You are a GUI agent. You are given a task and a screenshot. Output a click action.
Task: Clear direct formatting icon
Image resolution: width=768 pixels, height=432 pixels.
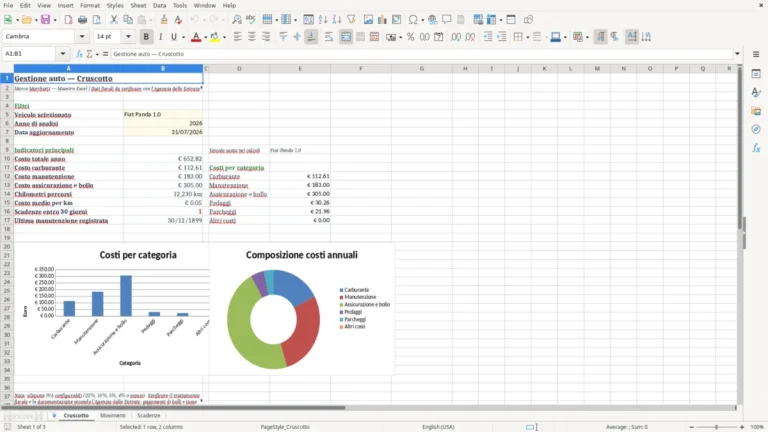[x=178, y=20]
